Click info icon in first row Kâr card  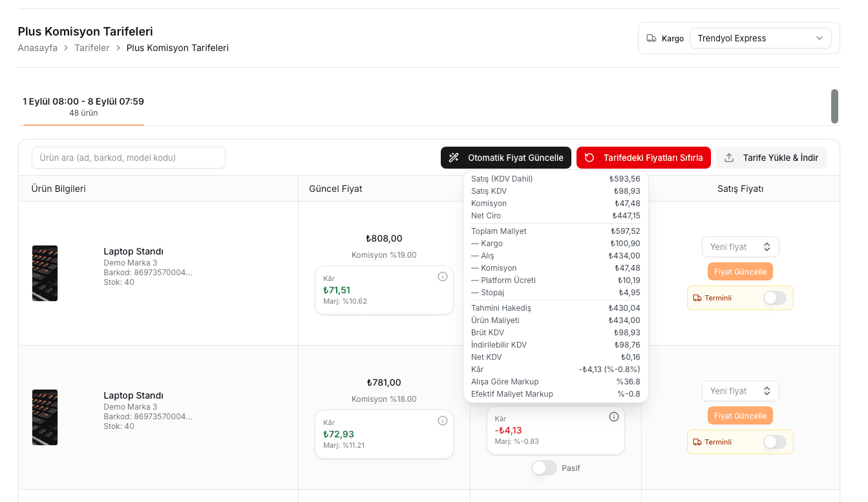[x=443, y=277]
